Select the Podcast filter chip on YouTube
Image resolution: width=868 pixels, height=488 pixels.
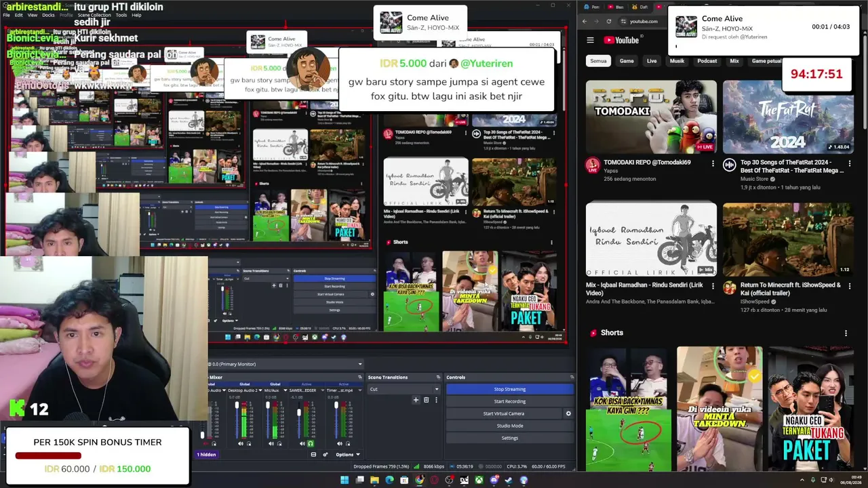pyautogui.click(x=707, y=61)
